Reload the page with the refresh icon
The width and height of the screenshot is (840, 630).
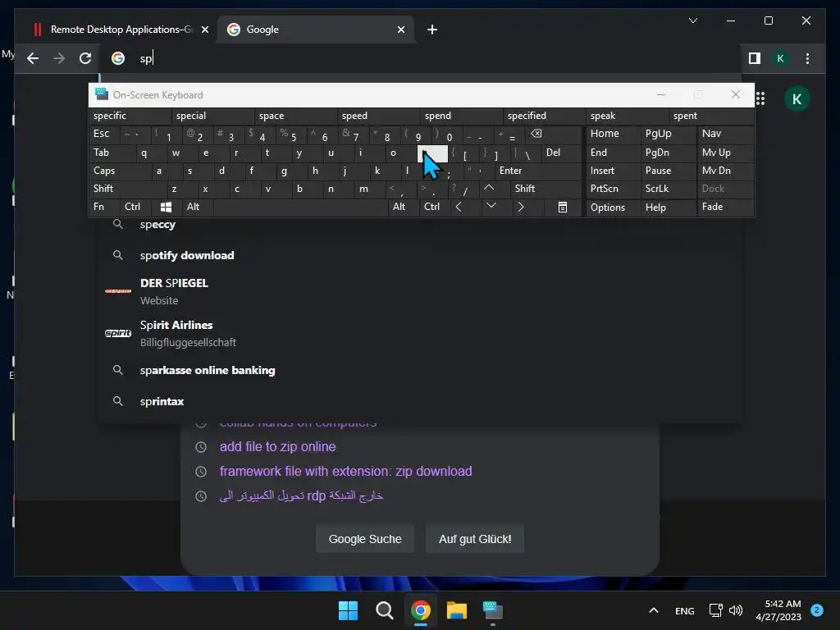[85, 58]
